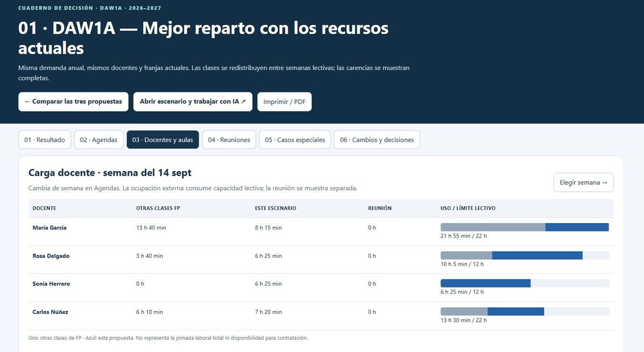Open the 02 · Agendas tab
644x352 pixels.
99,140
